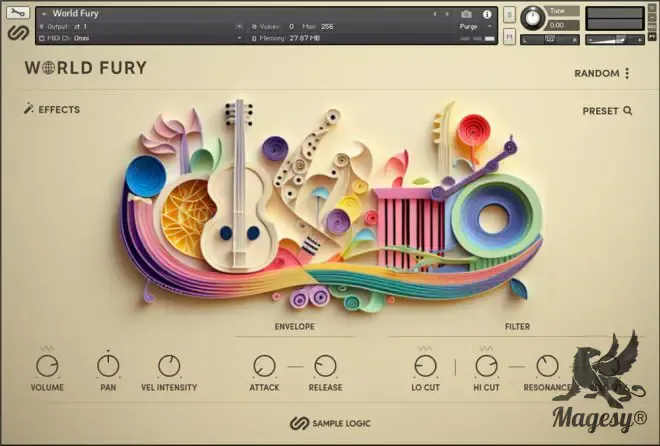
Task: Toggle the link line between ATTACK and RELEASE
Action: pyautogui.click(x=295, y=366)
